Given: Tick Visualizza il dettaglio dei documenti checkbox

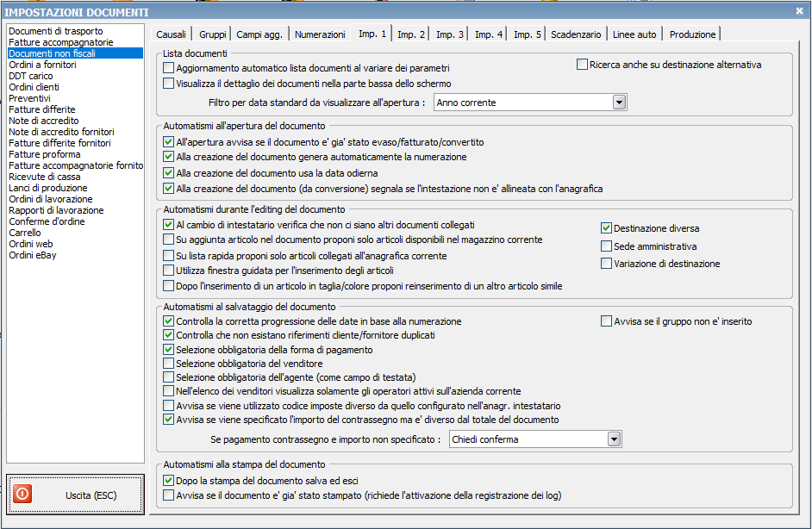Looking at the screenshot, I should pos(168,84).
